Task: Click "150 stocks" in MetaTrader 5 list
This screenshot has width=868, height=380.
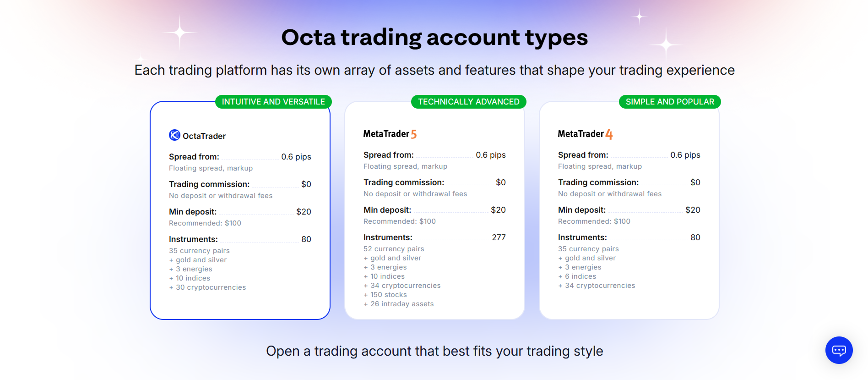Action: coord(388,295)
